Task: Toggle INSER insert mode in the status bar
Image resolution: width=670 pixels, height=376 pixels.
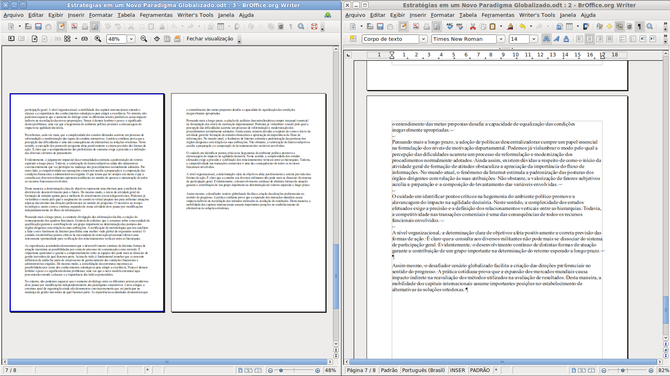Action: coord(457,370)
